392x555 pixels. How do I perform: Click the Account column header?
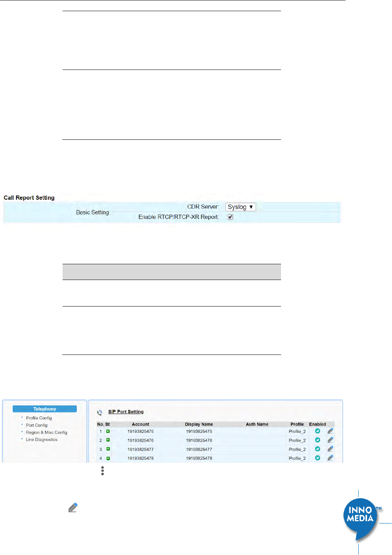click(141, 424)
